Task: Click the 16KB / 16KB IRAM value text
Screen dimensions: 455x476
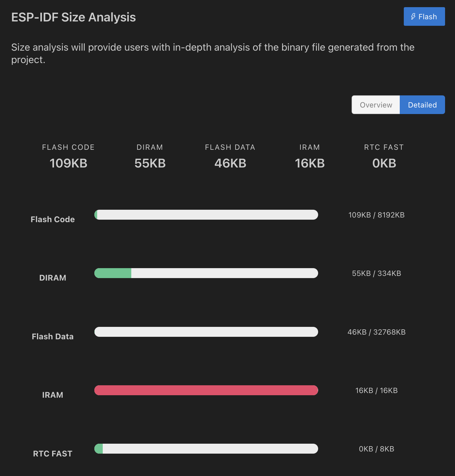Action: click(376, 391)
